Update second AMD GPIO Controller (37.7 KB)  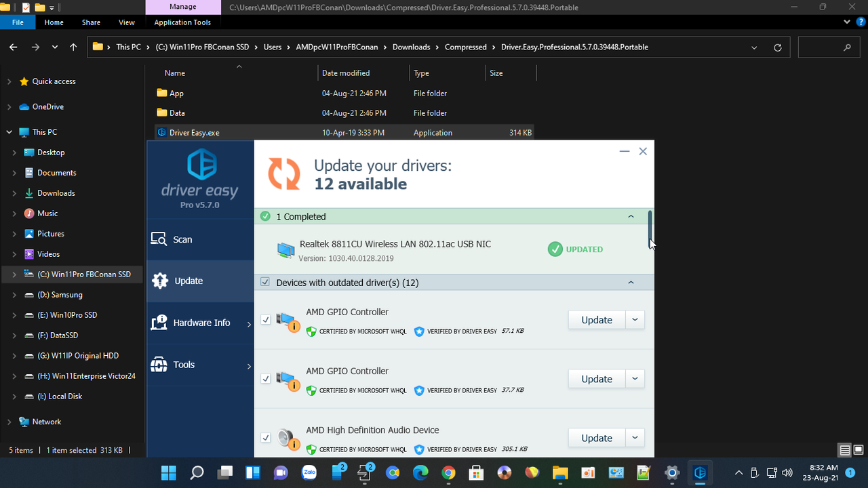pyautogui.click(x=597, y=379)
